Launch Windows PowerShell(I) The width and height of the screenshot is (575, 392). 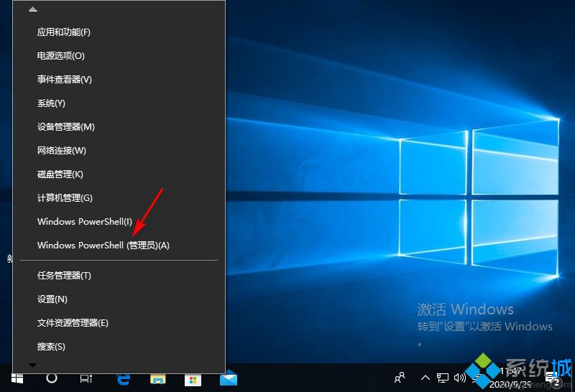pos(119,222)
